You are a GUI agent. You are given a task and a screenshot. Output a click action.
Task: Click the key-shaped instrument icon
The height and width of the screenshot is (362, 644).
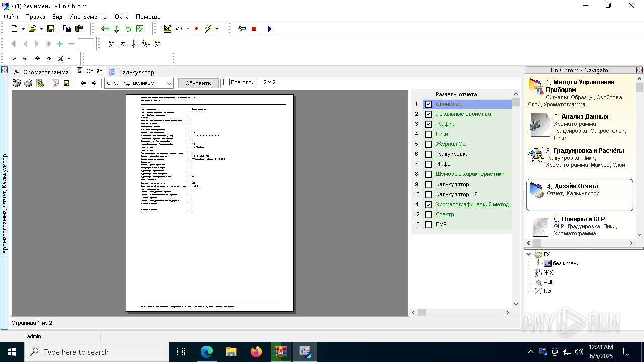pos(242,29)
